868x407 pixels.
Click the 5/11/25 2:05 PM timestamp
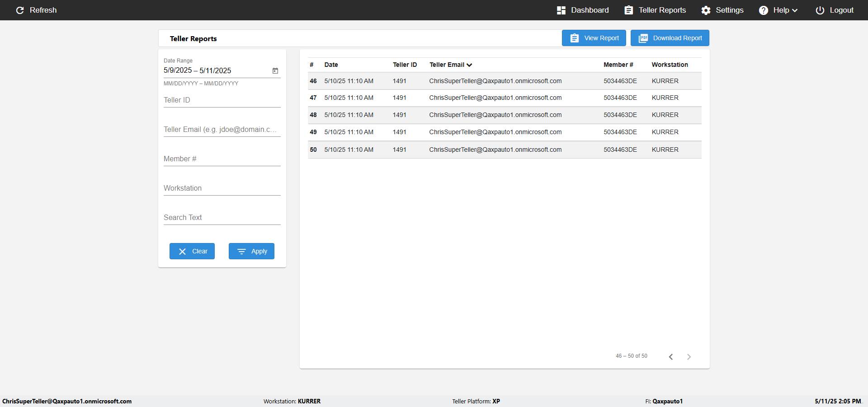838,401
